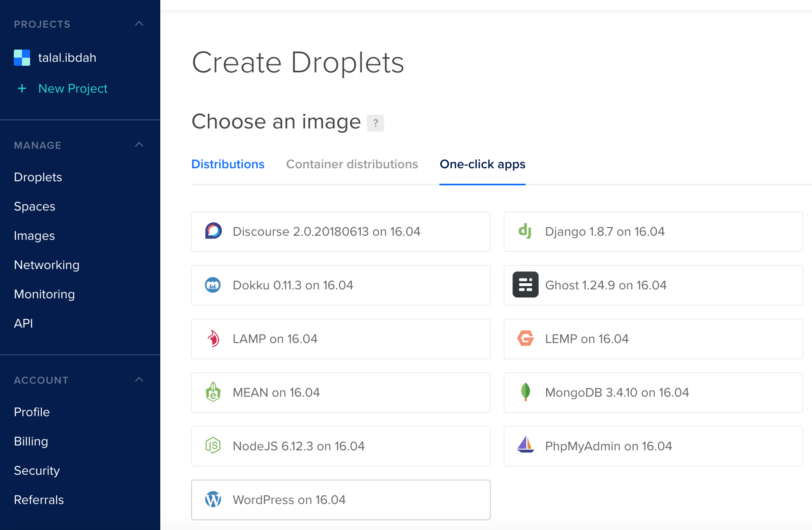Click the question mark help icon

pos(375,123)
